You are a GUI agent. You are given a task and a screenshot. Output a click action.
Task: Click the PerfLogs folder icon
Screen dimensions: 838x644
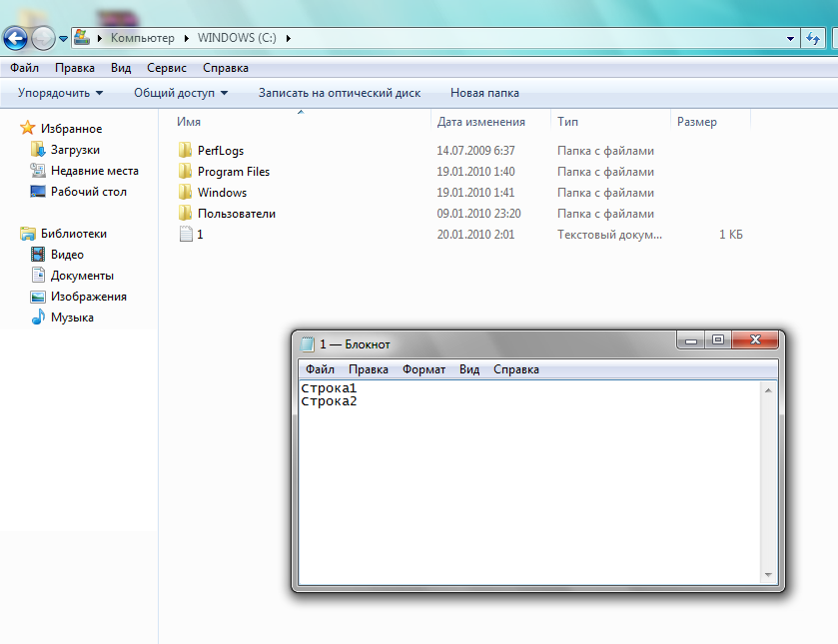click(185, 150)
